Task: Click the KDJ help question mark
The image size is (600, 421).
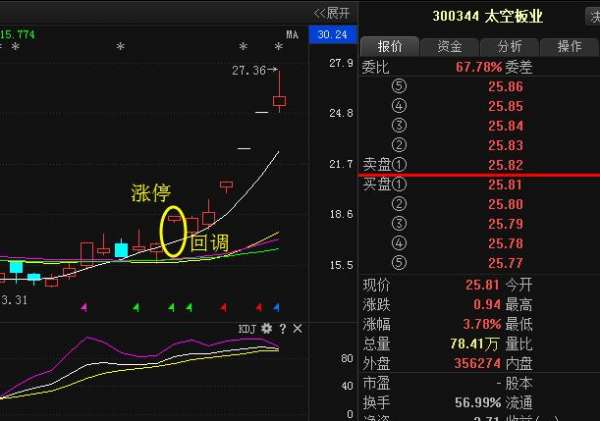Action: click(282, 329)
